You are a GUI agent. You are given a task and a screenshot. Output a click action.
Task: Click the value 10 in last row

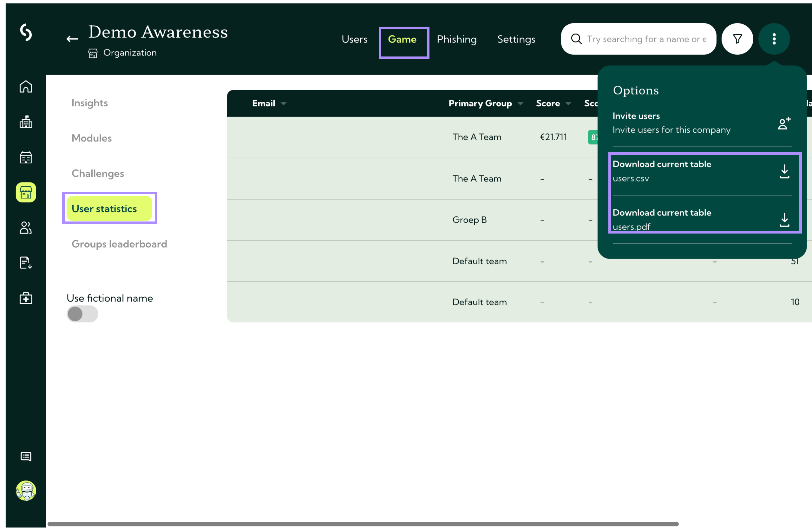tap(795, 302)
